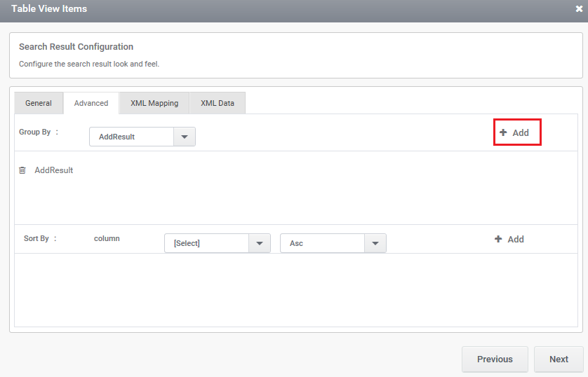Click the plus Add icon for Group By
588x377 pixels.
503,132
